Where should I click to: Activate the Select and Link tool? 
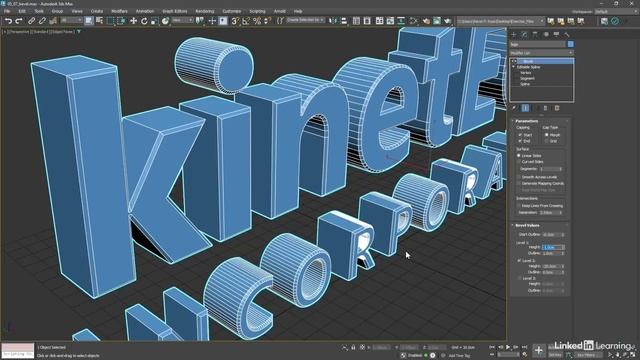(x=31, y=21)
